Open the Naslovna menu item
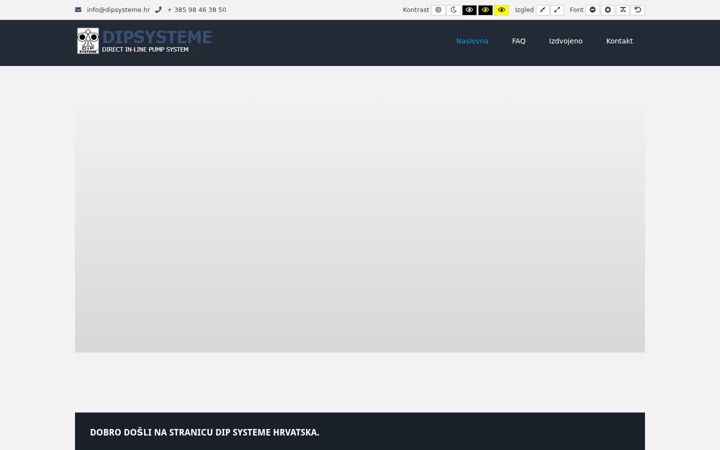The height and width of the screenshot is (450, 720). tap(472, 41)
